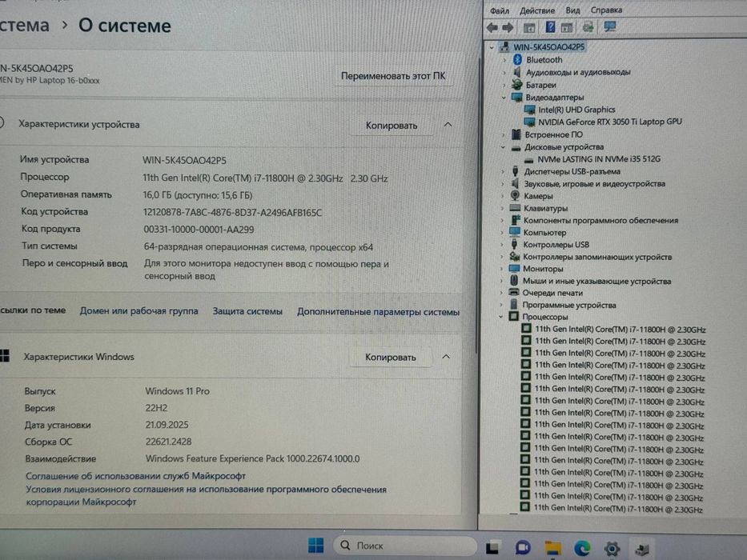
Task: Expand the Диспетчеры USB-разъема category
Action: coord(503,171)
